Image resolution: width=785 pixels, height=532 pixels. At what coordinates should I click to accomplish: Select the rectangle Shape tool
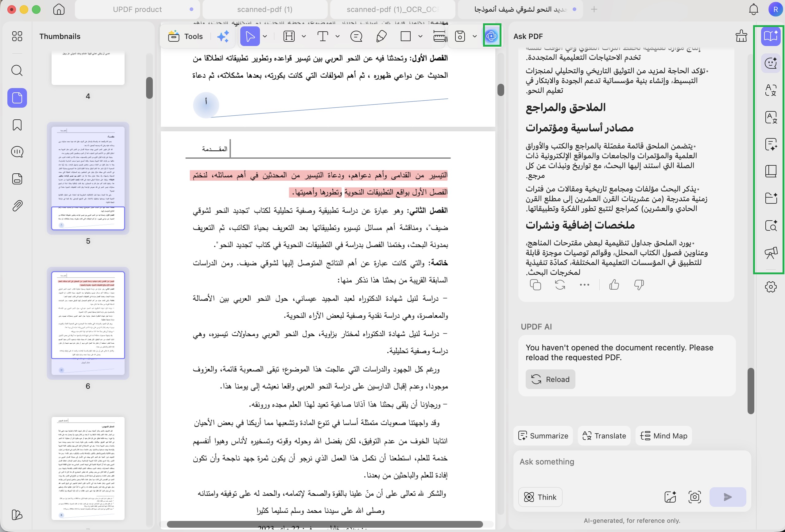point(405,36)
